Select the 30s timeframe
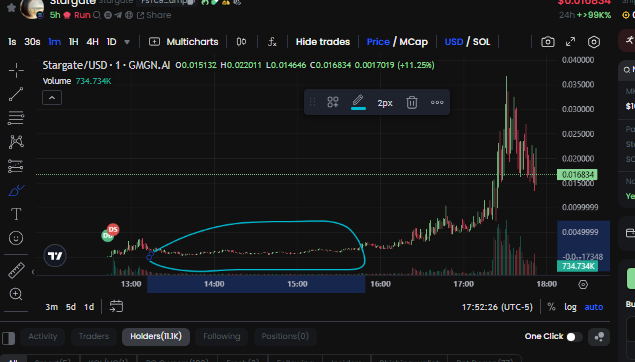Image resolution: width=635 pixels, height=362 pixels. (x=32, y=42)
